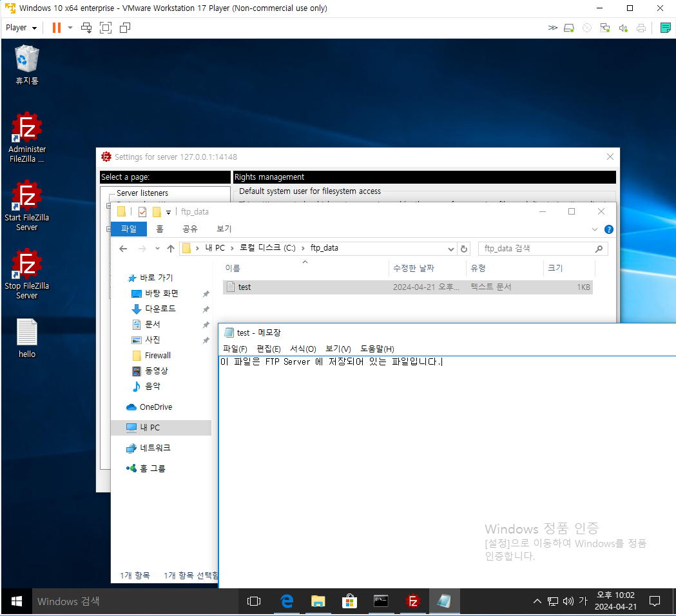Open Notepad 편집(E) menu
676x616 pixels.
point(269,349)
